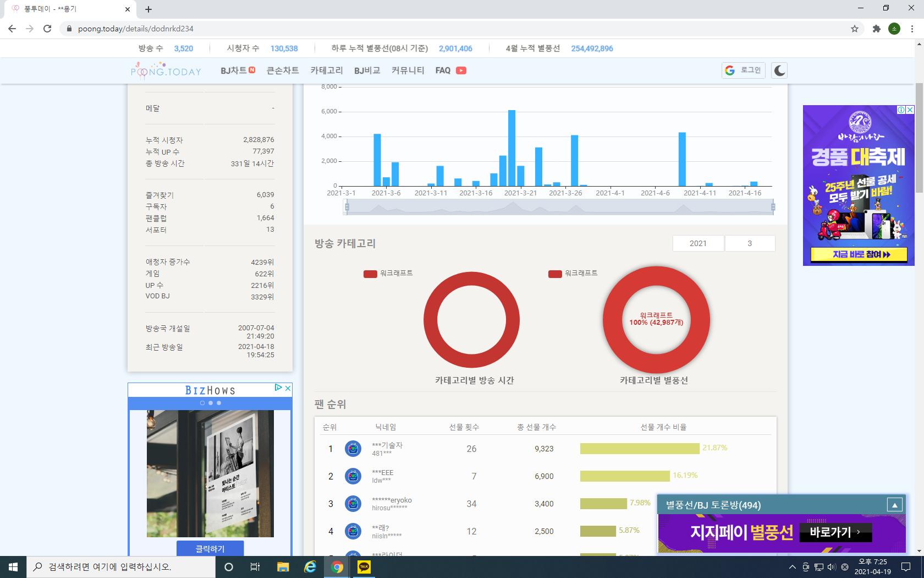The width and height of the screenshot is (924, 578).
Task: Grab the right handle of chart range slider
Action: pos(773,207)
